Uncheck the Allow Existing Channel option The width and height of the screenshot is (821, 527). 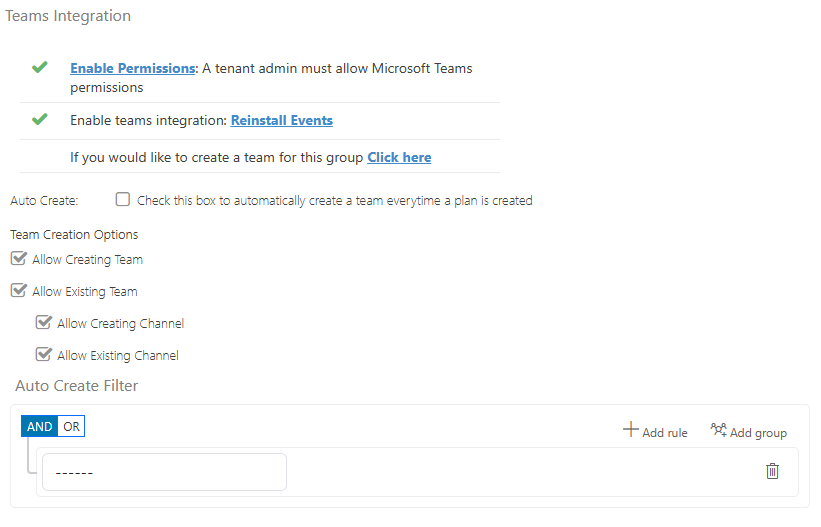click(x=43, y=354)
